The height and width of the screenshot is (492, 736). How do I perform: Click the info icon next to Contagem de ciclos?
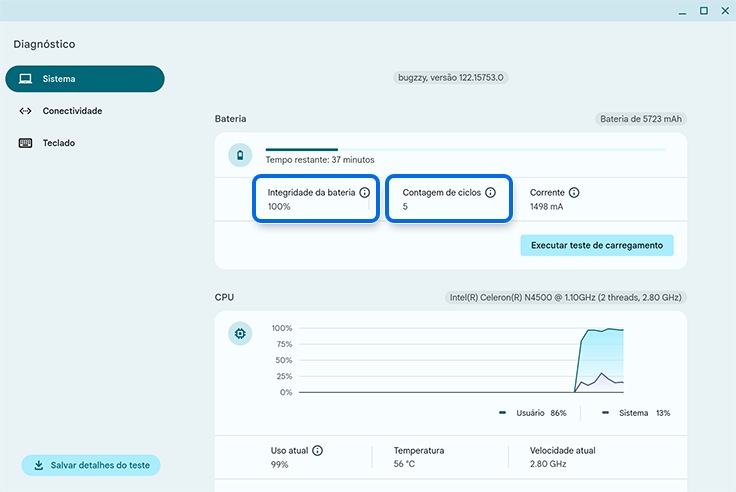(490, 192)
